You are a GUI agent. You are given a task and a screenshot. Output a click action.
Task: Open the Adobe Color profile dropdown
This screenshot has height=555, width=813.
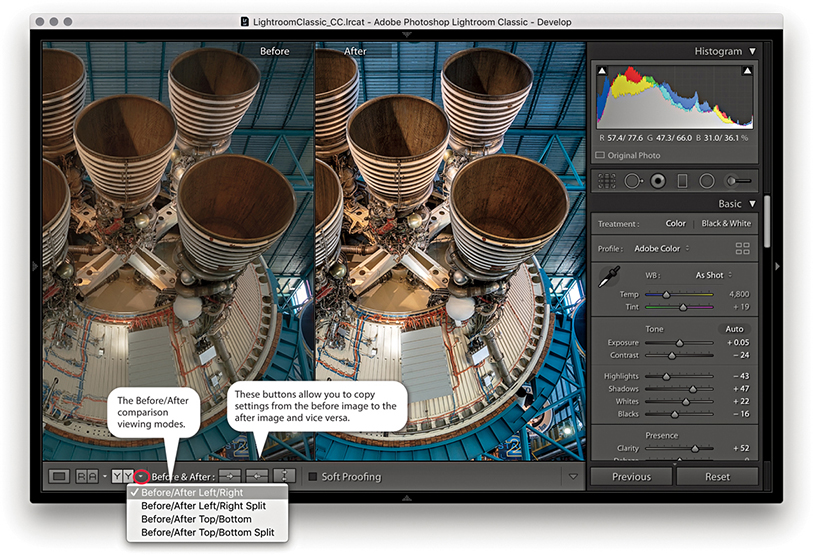pos(664,248)
